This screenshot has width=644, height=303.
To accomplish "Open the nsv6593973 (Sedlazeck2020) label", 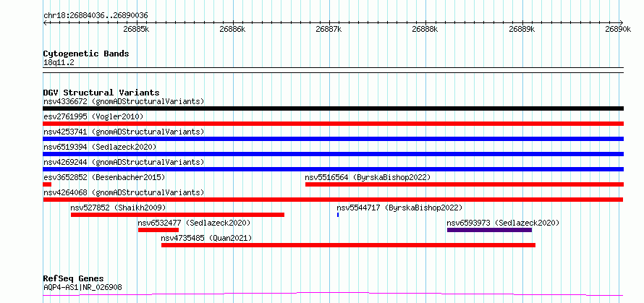I will [503, 223].
